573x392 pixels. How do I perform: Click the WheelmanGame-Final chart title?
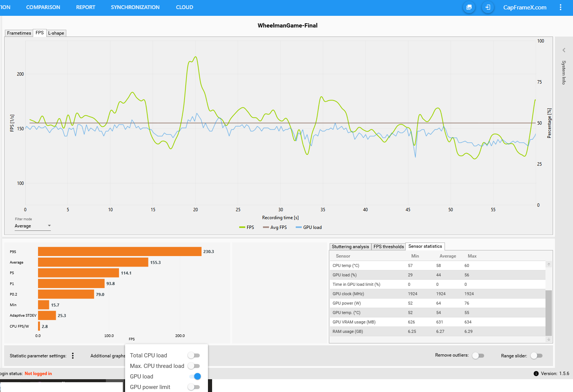coord(287,26)
